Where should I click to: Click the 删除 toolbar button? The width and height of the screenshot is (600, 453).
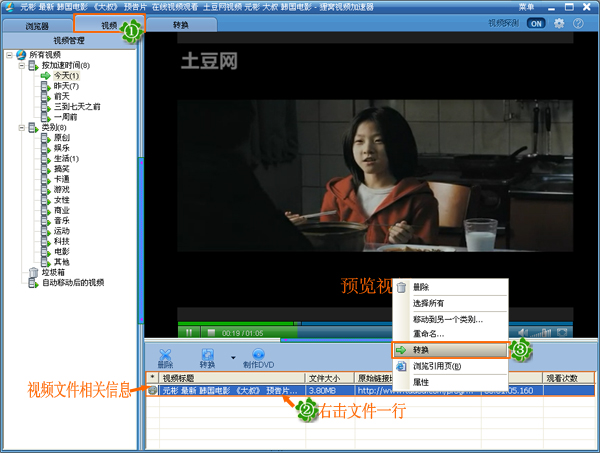coord(165,358)
